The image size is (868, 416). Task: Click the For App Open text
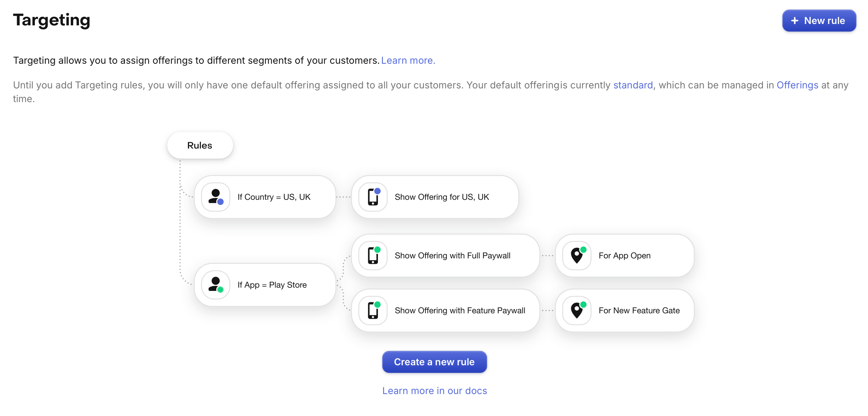tap(624, 256)
